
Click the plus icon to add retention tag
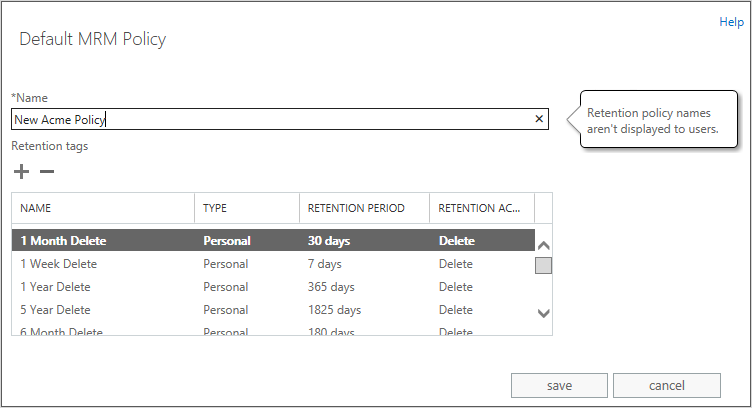pos(22,172)
